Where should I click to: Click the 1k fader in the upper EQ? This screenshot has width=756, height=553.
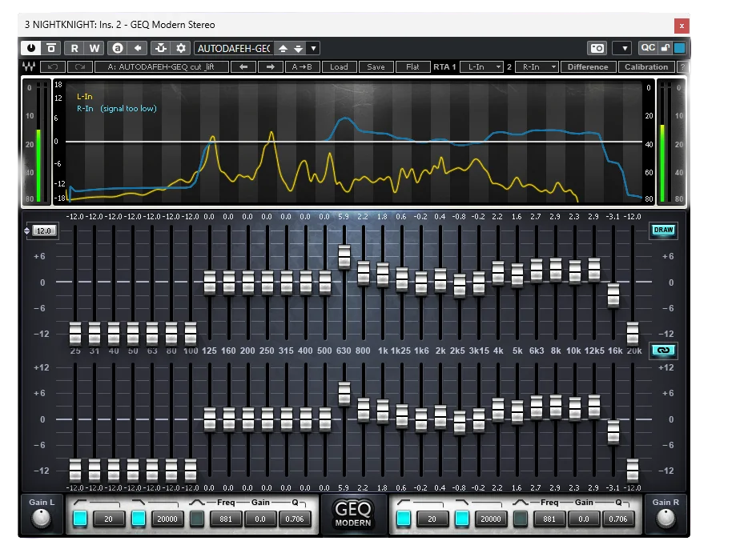click(x=382, y=275)
